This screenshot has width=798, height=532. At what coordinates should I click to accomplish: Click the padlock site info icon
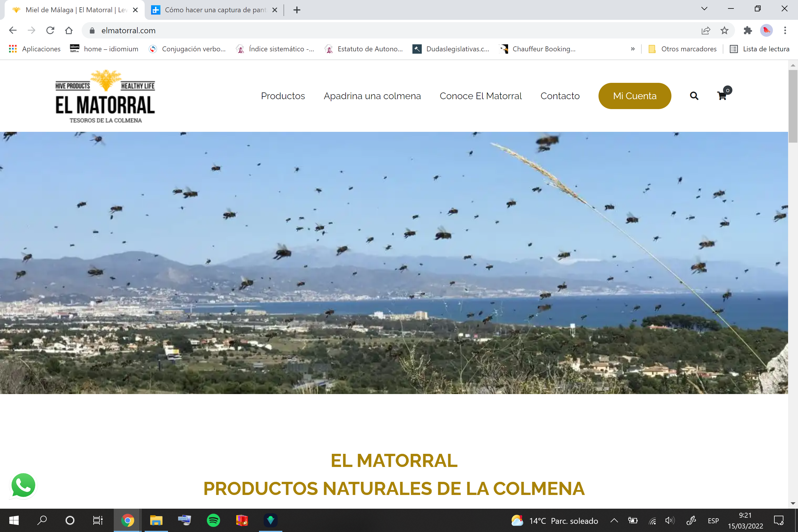[x=92, y=31]
